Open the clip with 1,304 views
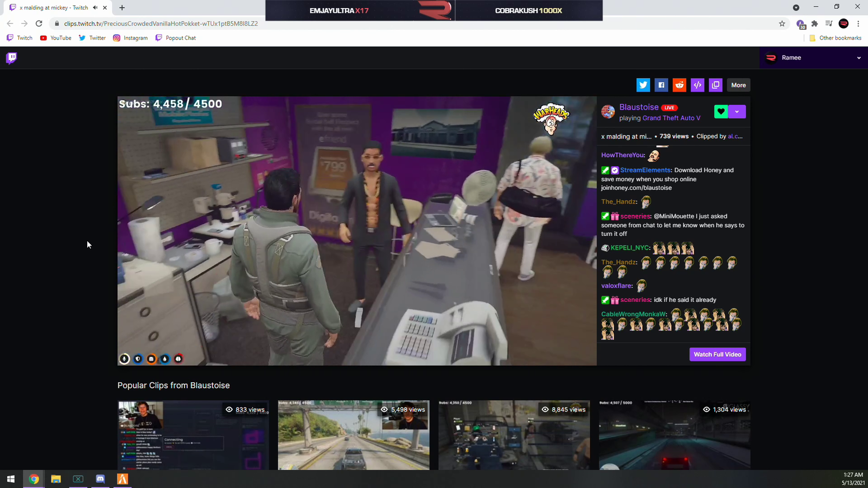The height and width of the screenshot is (488, 868). (x=675, y=435)
